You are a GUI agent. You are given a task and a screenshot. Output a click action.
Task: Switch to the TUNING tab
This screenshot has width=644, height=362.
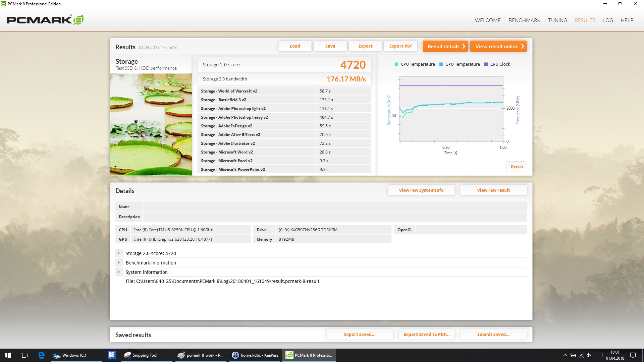click(557, 20)
